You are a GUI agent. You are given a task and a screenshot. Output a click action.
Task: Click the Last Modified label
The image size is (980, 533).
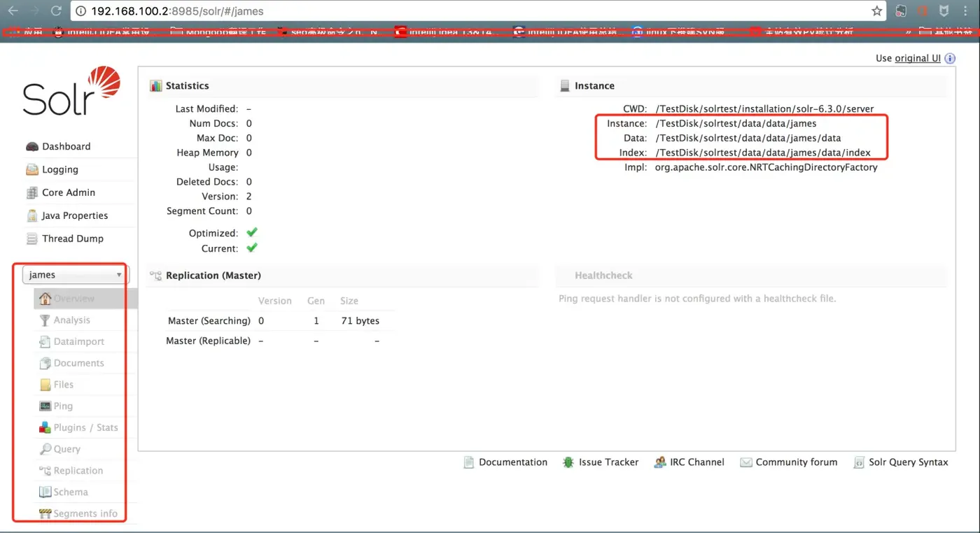(206, 109)
